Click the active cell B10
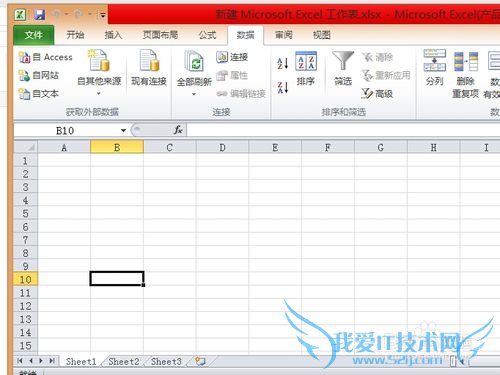500x375 pixels. point(117,279)
